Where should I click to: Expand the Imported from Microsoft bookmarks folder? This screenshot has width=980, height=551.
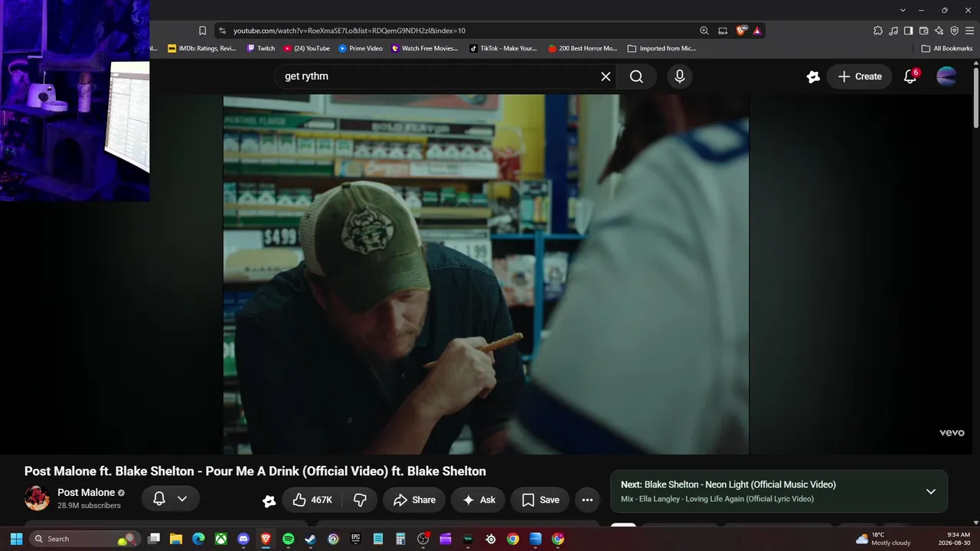(x=661, y=48)
